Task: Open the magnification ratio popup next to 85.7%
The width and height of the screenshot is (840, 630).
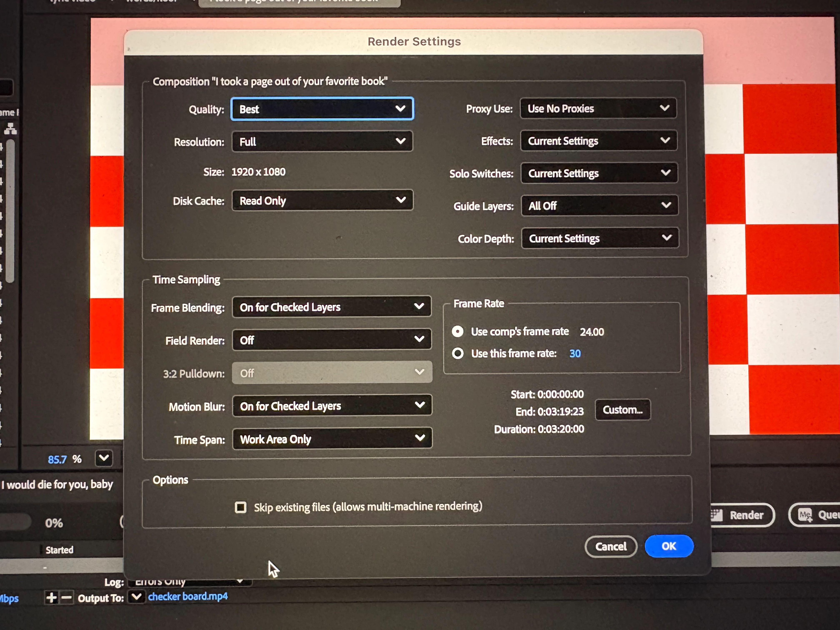Action: point(104,458)
